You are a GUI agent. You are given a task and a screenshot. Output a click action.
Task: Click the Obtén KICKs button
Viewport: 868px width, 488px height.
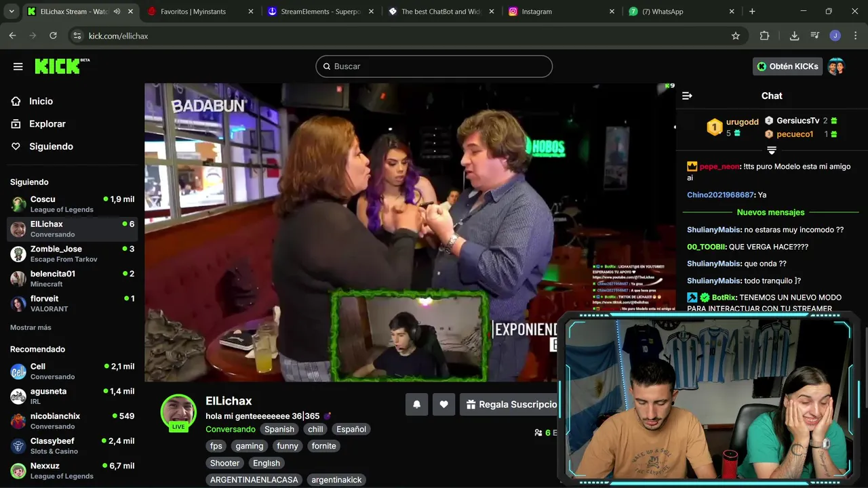click(x=787, y=66)
